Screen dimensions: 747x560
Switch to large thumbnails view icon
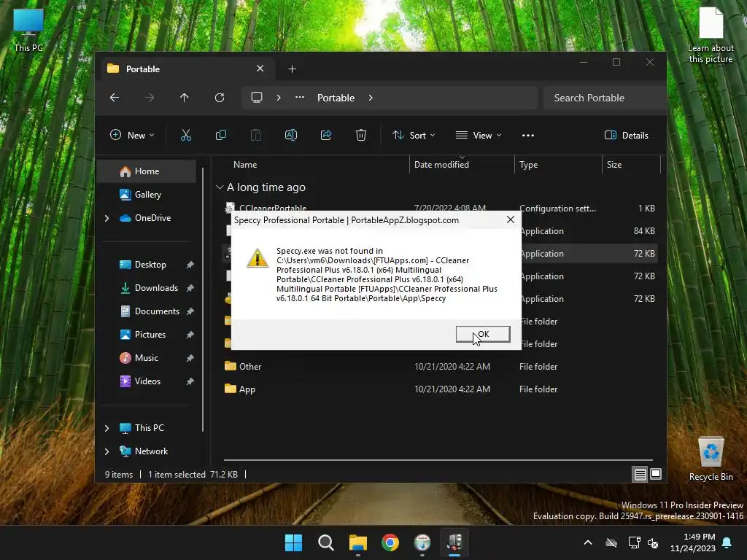(656, 474)
